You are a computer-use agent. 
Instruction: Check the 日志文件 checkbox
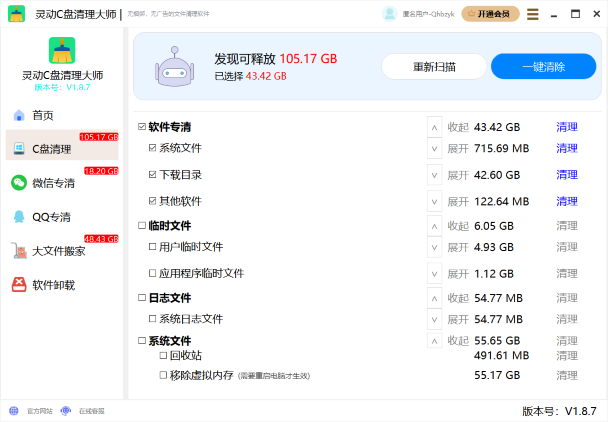142,297
